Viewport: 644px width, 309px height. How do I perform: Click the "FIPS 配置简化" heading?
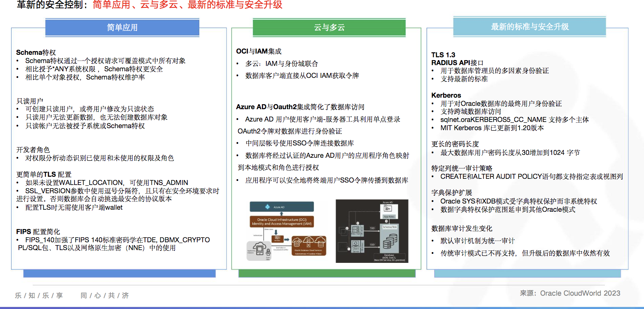click(x=38, y=232)
